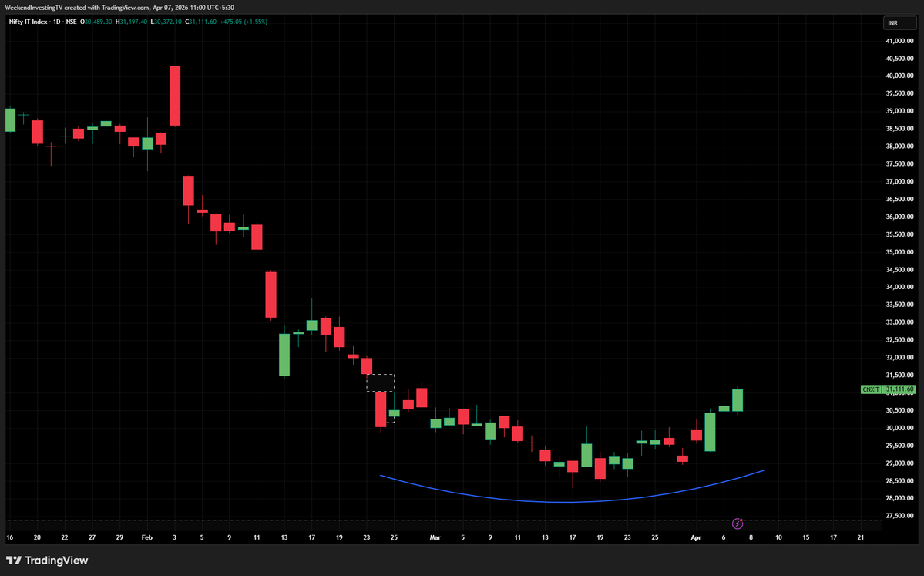The height and width of the screenshot is (576, 924).
Task: Click the Mar label on the time axis
Action: click(x=435, y=537)
